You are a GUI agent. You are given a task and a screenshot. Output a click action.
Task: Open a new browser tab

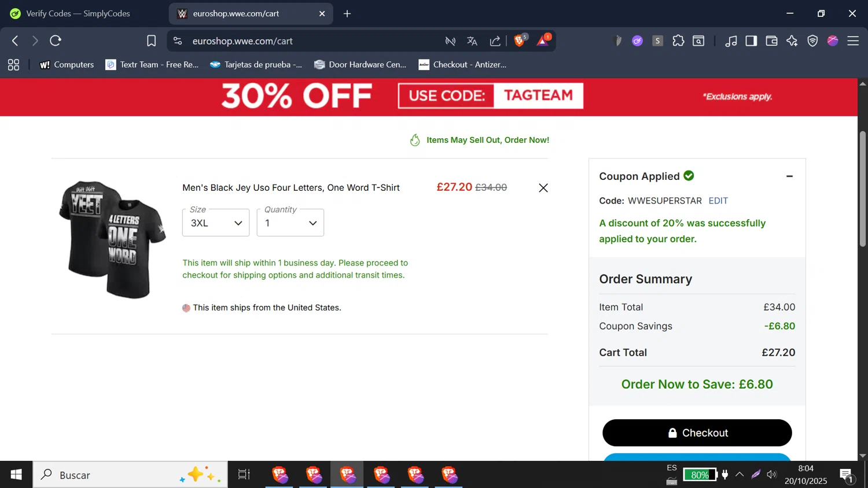347,13
